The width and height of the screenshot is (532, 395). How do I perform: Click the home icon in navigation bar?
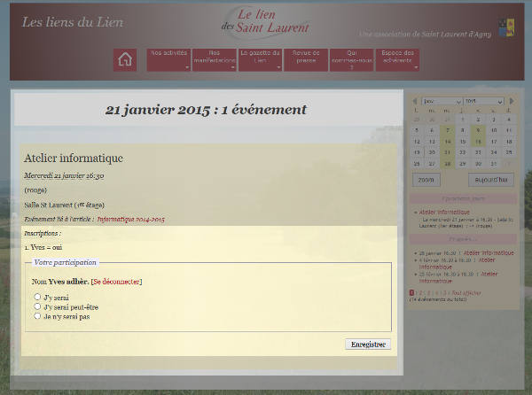coord(125,59)
